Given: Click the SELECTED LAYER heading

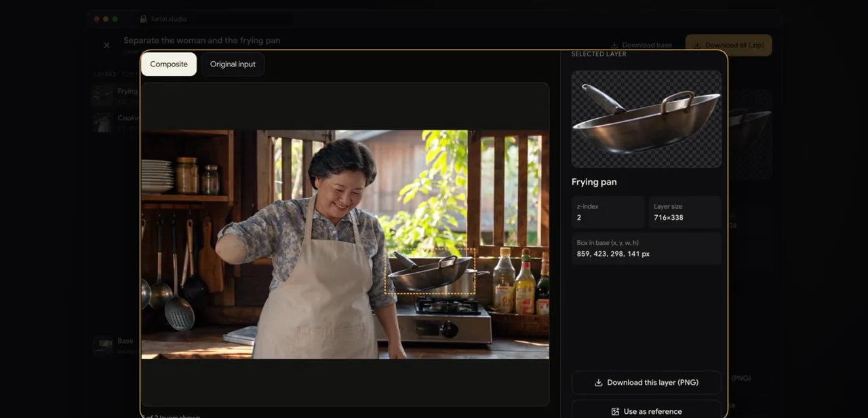Looking at the screenshot, I should [599, 54].
